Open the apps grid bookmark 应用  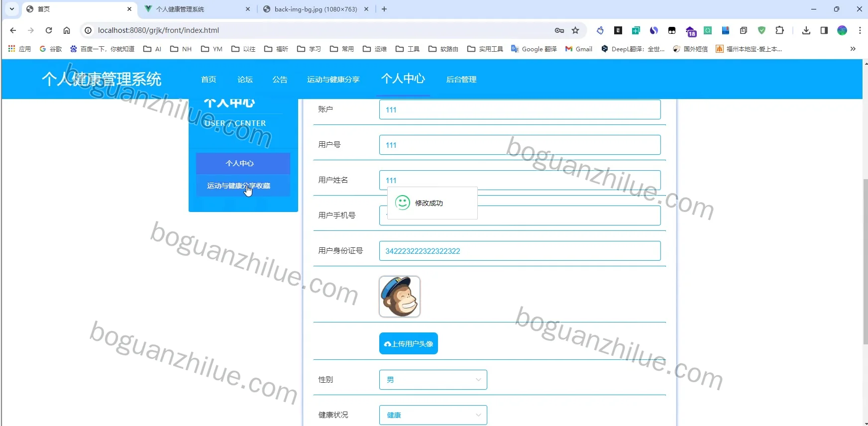19,49
